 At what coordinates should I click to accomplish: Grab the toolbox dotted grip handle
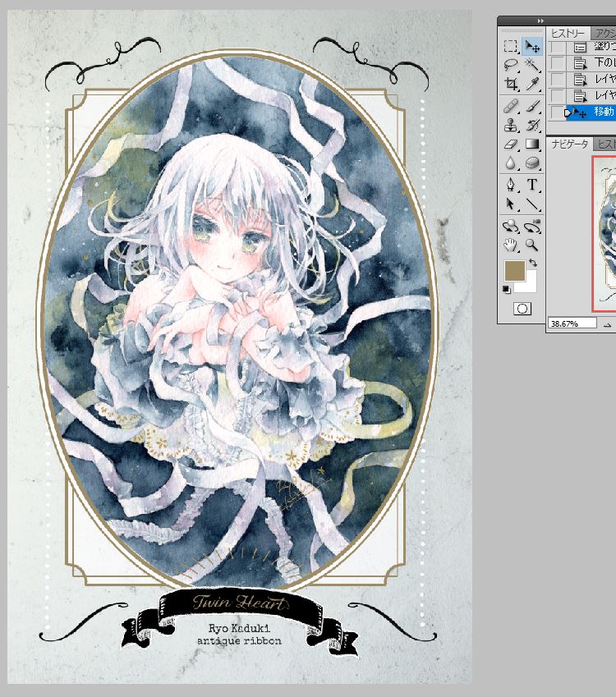click(x=522, y=31)
